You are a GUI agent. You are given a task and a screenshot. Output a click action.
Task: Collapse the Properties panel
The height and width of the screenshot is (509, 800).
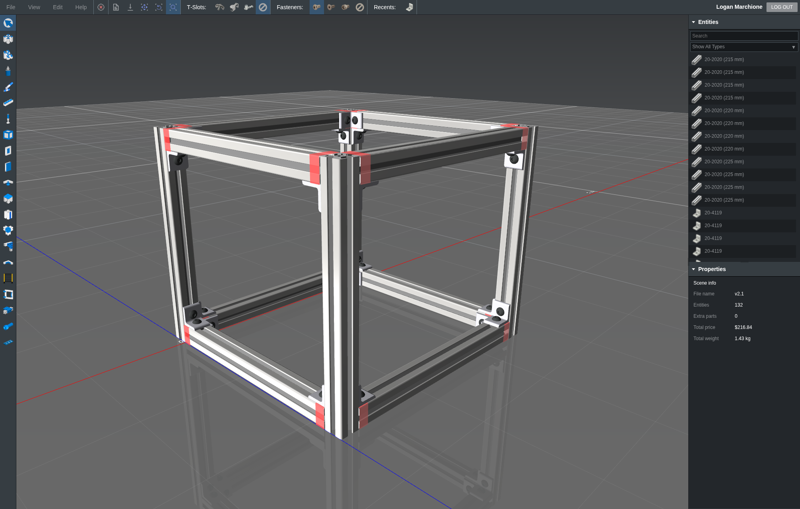click(x=694, y=269)
